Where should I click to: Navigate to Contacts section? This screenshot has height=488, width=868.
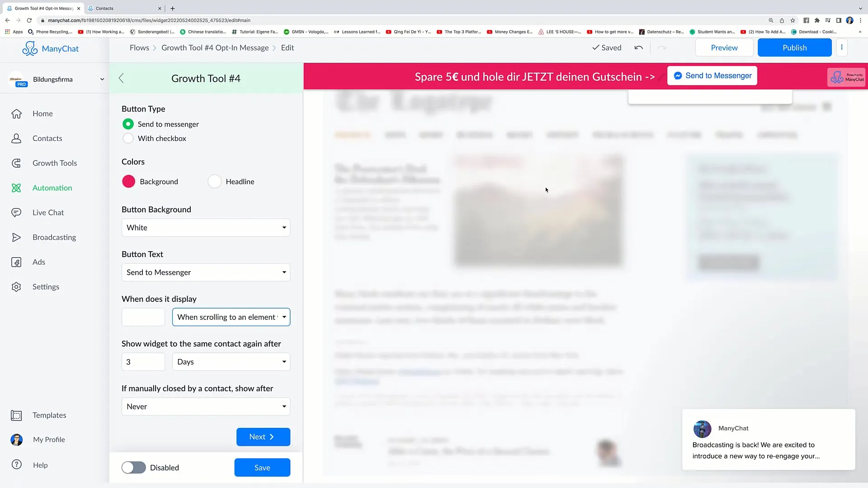pyautogui.click(x=47, y=138)
